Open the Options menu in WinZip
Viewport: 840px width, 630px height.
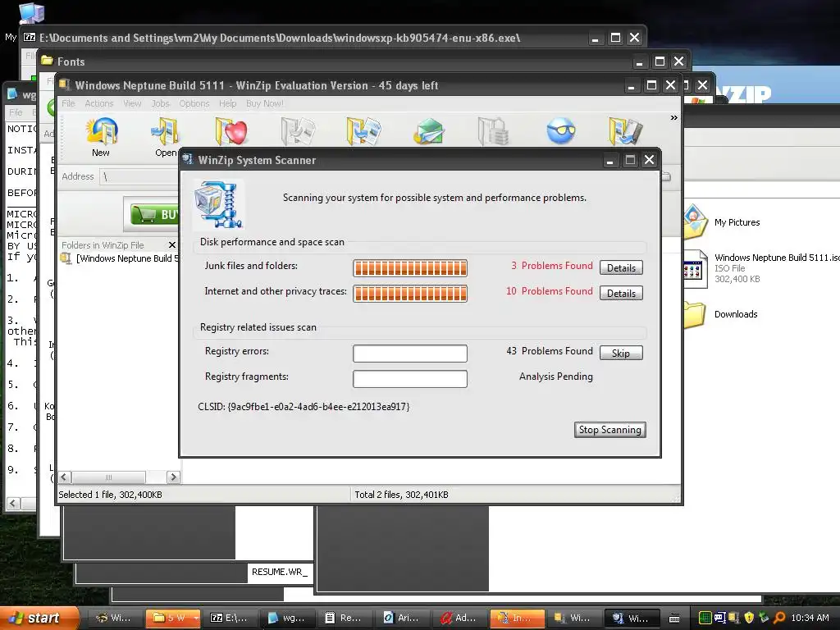[194, 103]
